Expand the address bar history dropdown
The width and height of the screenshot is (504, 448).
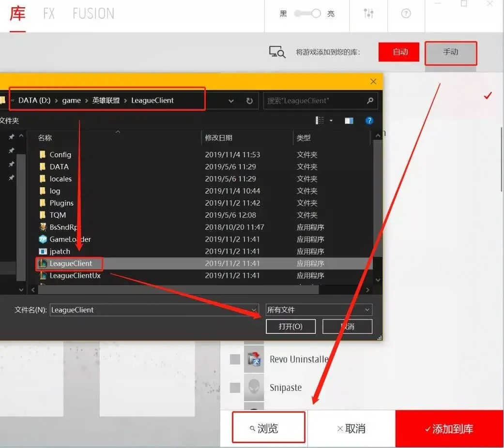pyautogui.click(x=231, y=101)
